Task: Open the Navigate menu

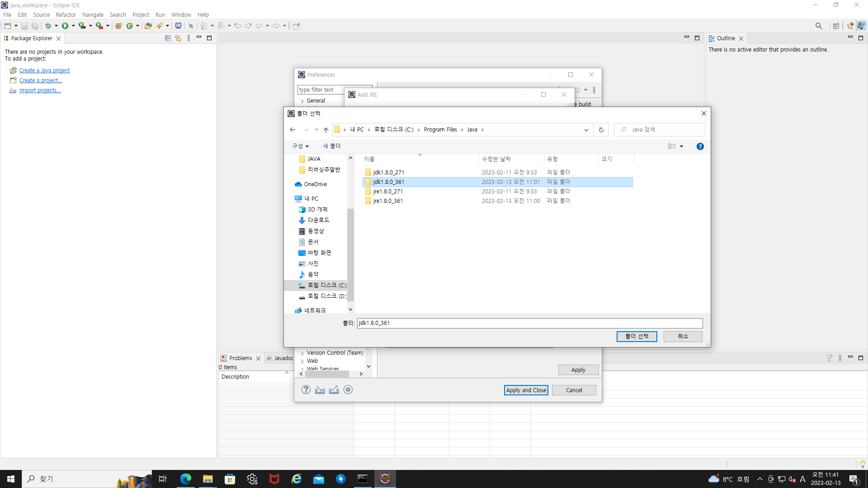Action: (93, 14)
